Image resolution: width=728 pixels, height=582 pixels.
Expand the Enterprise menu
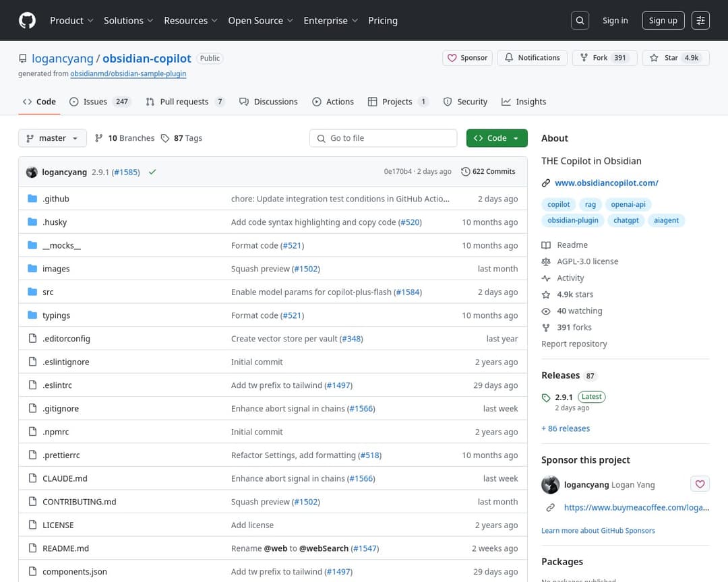(x=330, y=20)
